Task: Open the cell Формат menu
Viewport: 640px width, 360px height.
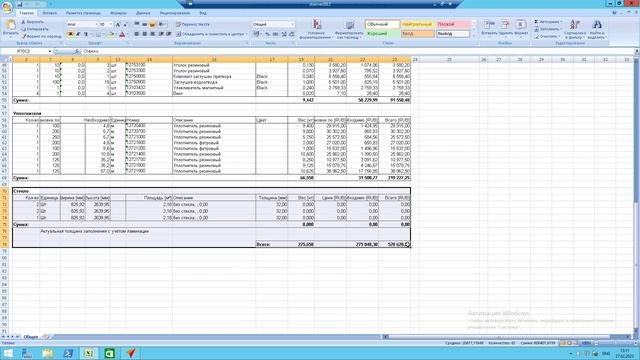Action: pyautogui.click(x=521, y=29)
